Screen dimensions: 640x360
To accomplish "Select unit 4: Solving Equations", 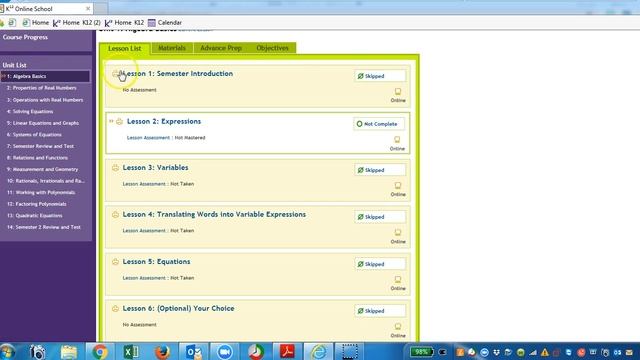I will pos(30,111).
